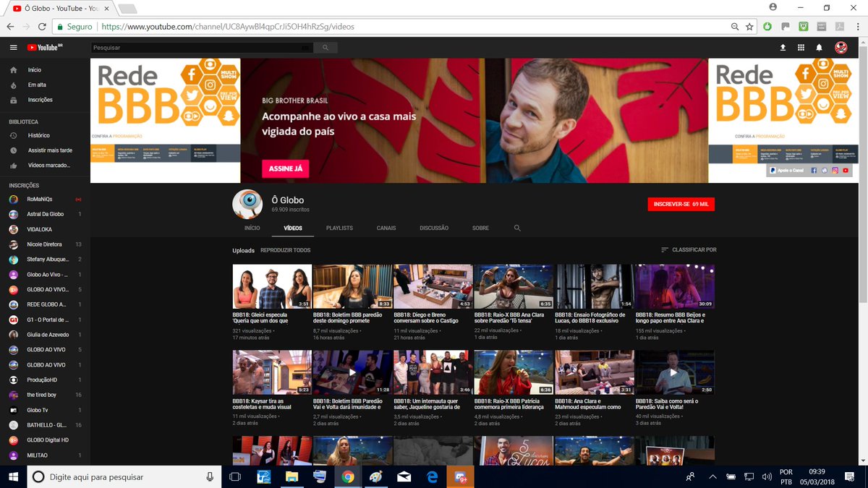This screenshot has height=488, width=868.
Task: Open File Explorer from the taskbar
Action: click(292, 476)
